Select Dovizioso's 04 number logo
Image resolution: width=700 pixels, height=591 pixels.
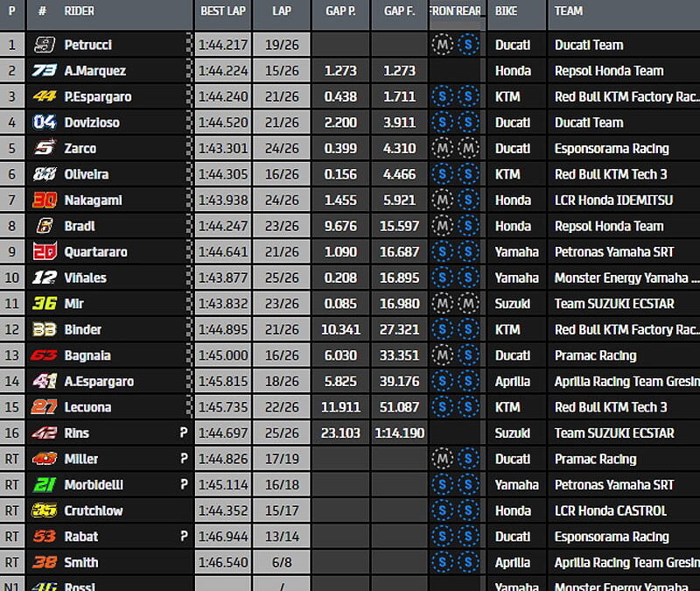pos(45,123)
